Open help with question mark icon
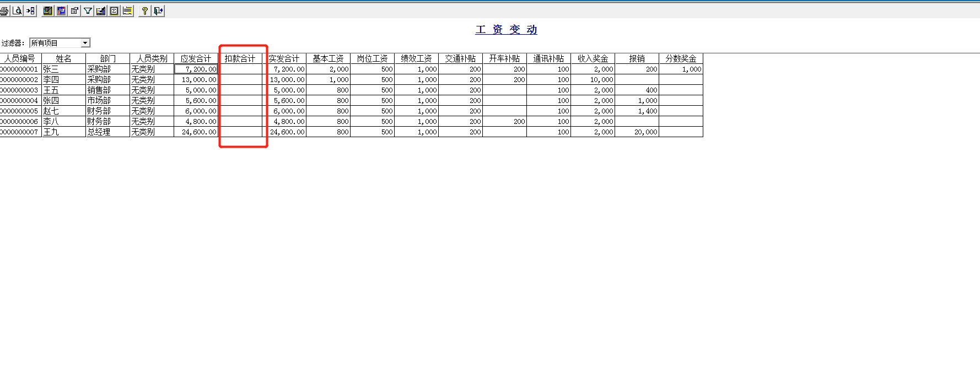 [x=145, y=10]
